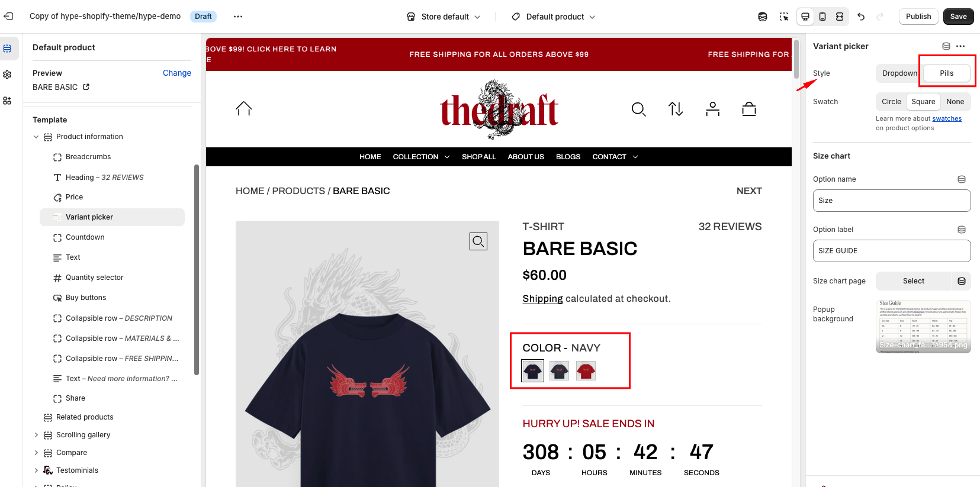Select Dropdown variant style
This screenshot has width=980, height=487.
tap(899, 73)
